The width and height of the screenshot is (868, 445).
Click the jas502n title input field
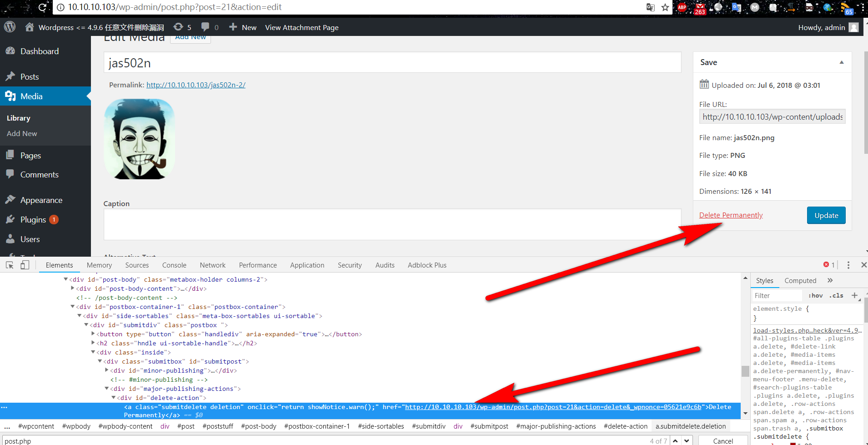[x=392, y=63]
